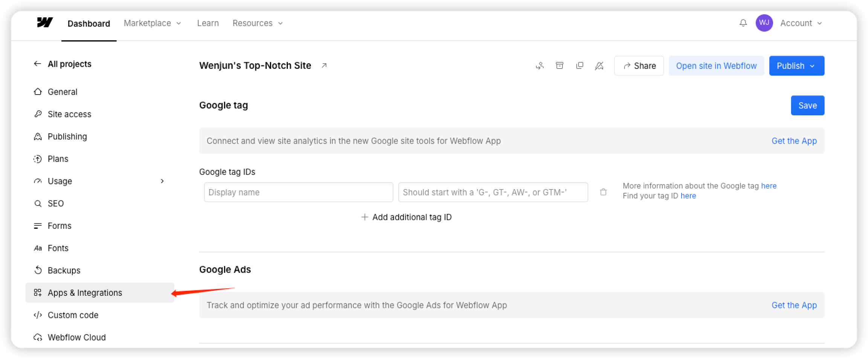
Task: Click the transfer site icon
Action: pos(540,66)
